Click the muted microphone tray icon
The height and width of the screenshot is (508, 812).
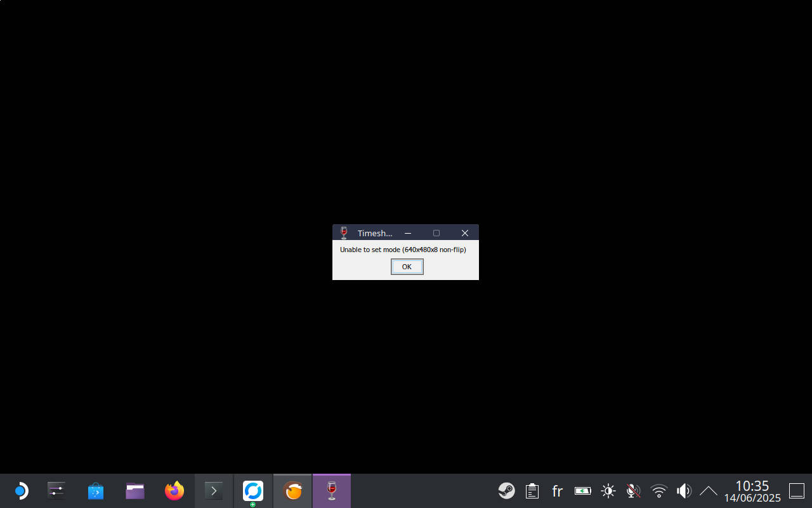pos(633,491)
